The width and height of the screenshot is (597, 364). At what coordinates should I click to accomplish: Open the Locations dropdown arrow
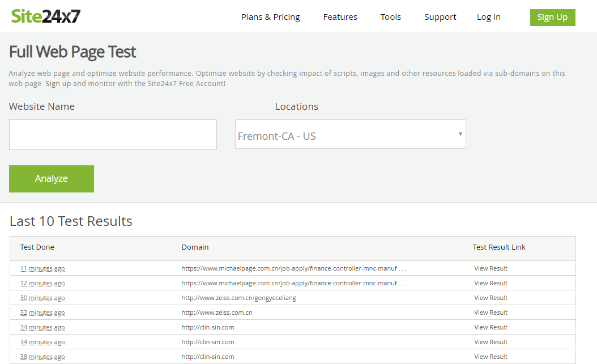(460, 134)
